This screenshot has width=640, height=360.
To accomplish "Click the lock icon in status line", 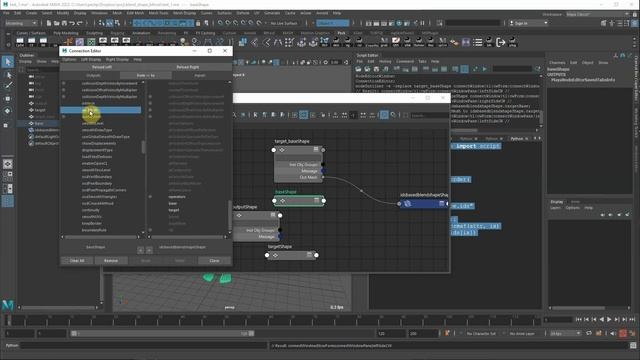I will [198, 23].
